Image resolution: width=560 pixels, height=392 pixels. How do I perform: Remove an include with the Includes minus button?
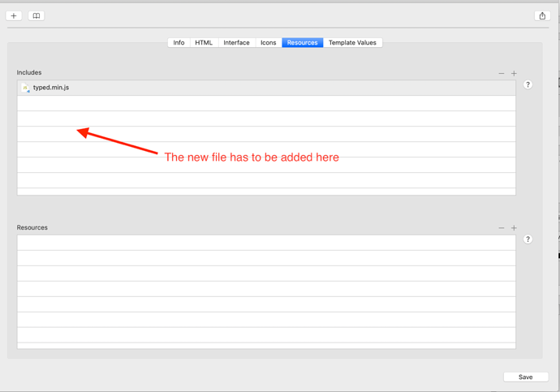point(502,73)
